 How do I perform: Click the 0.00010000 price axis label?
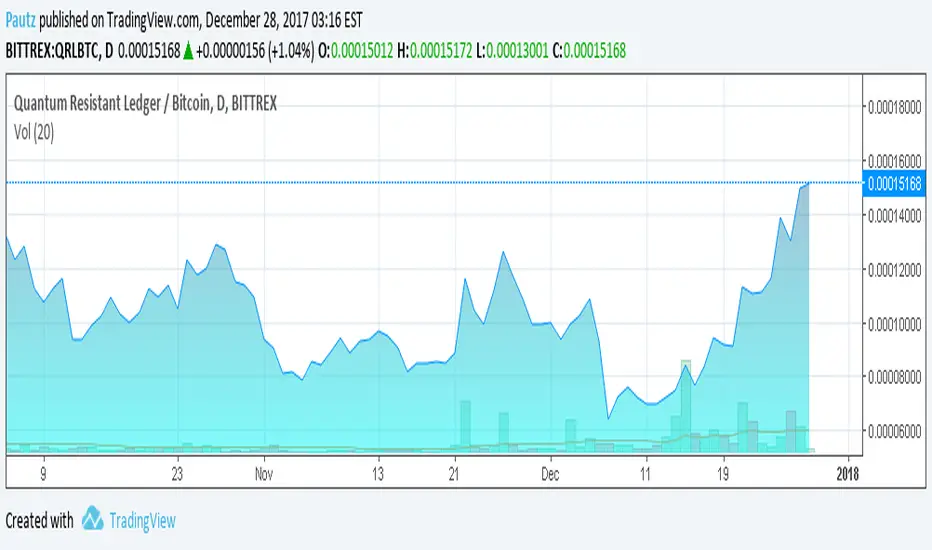(x=895, y=324)
